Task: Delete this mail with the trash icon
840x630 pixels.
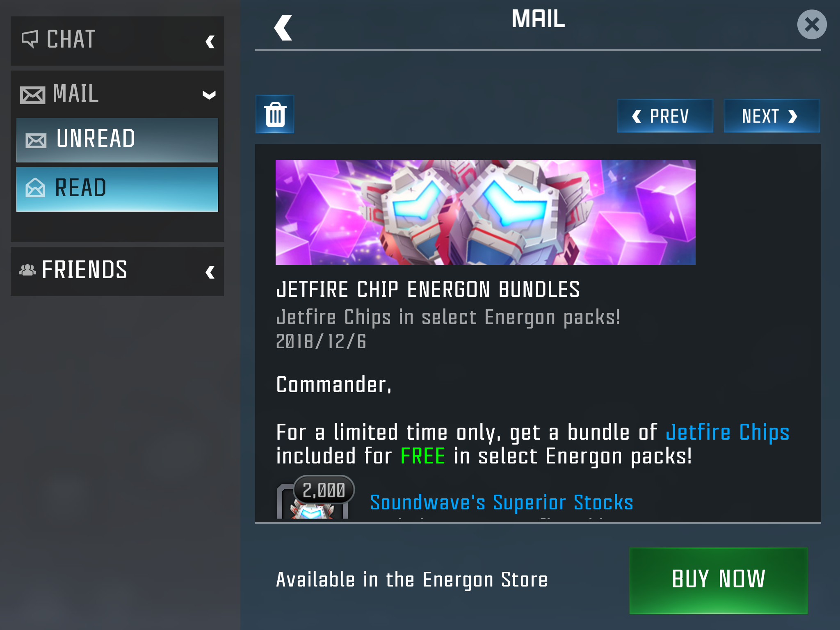Action: pyautogui.click(x=275, y=114)
